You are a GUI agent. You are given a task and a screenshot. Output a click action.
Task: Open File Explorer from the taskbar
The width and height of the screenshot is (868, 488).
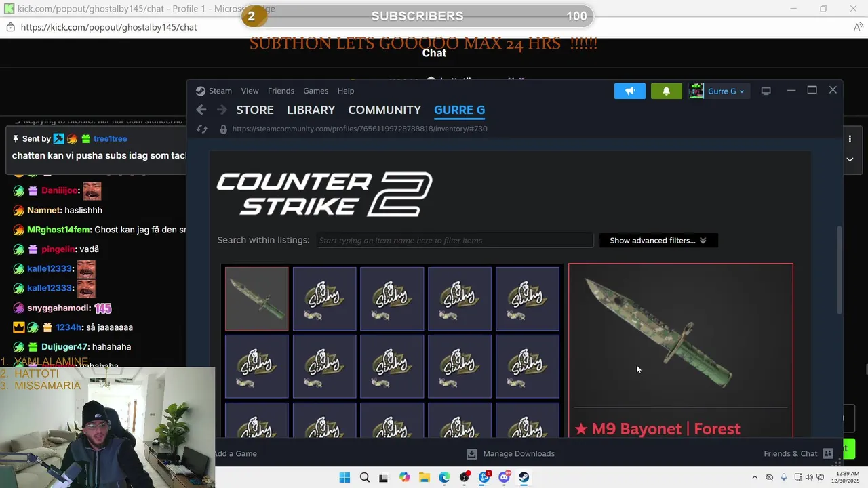point(425,477)
